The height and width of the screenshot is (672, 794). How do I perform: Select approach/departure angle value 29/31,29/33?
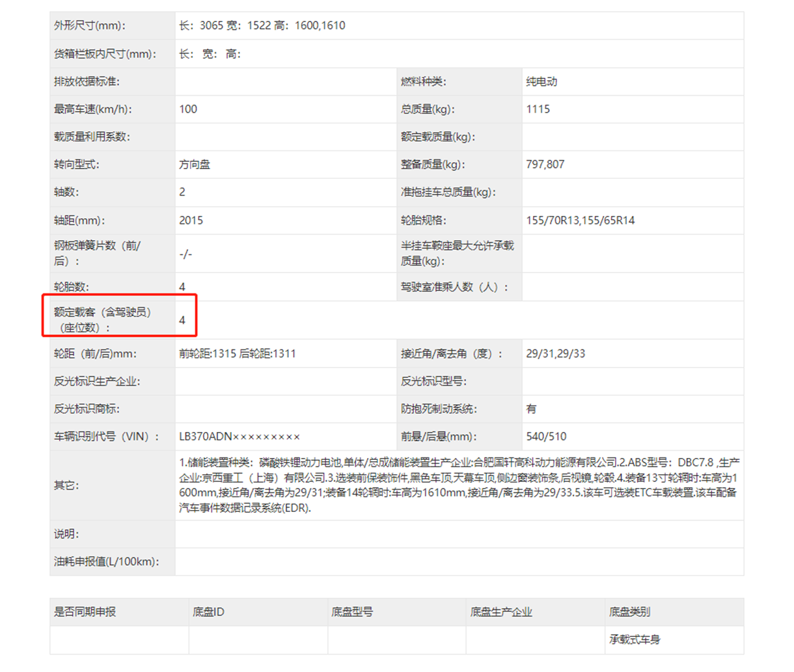[555, 354]
